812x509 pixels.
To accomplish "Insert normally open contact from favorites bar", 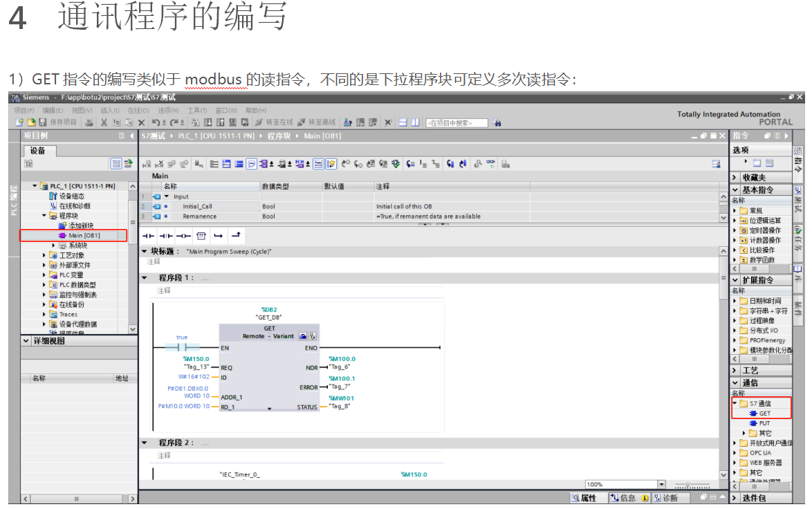I will 149,236.
